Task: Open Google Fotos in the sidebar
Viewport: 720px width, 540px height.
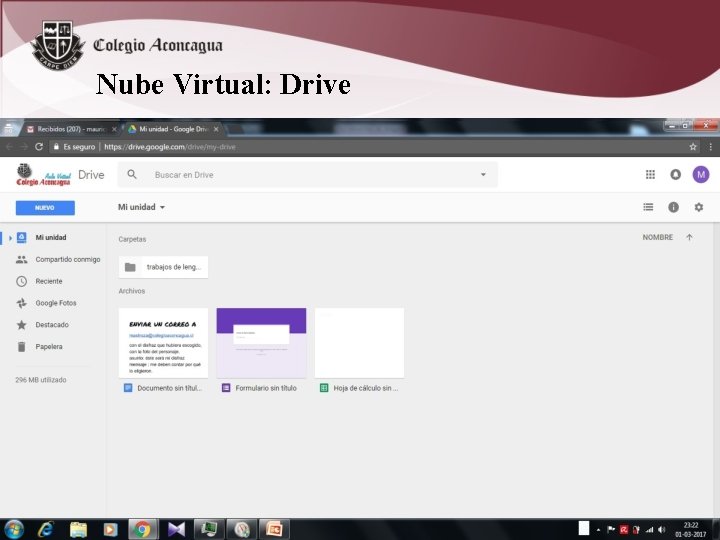Action: point(56,303)
